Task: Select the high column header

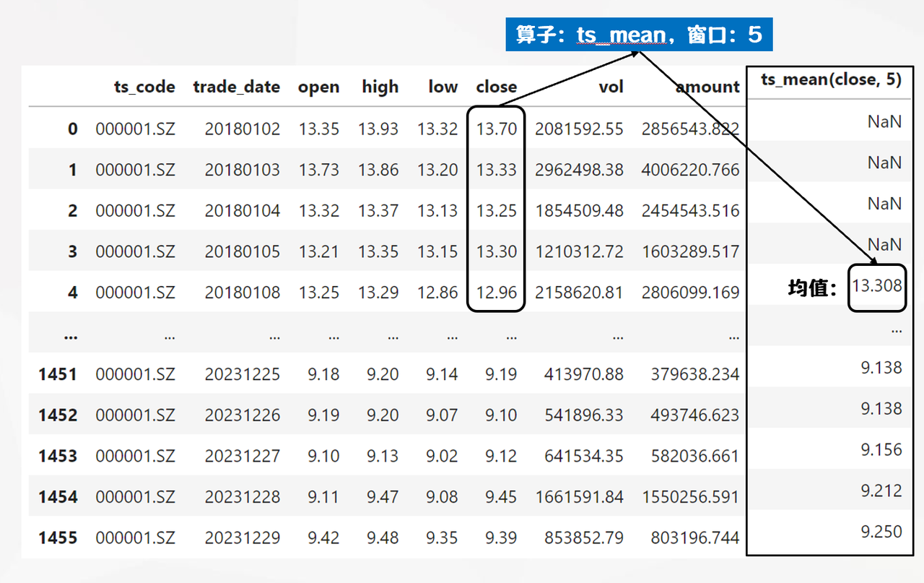Action: click(x=380, y=87)
